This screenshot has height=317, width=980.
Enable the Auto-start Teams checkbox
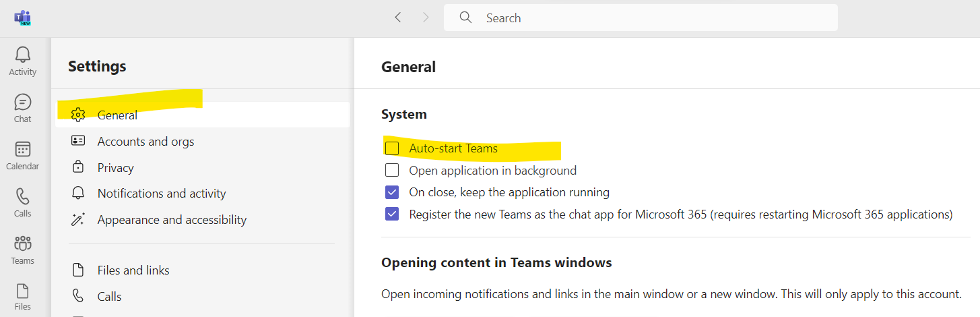[x=392, y=148]
